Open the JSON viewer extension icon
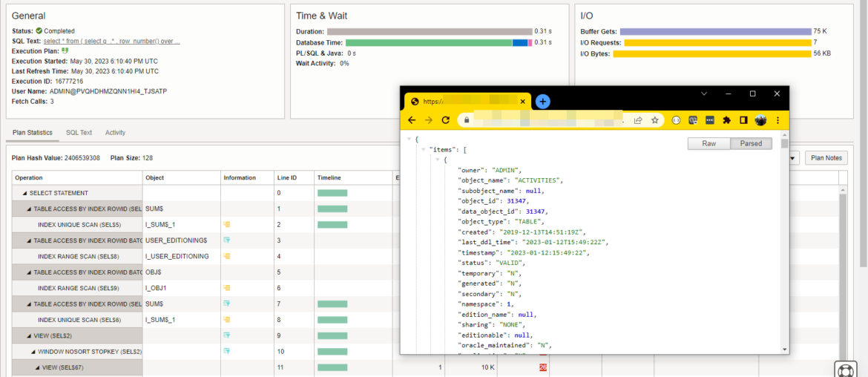868x377 pixels. coord(676,120)
